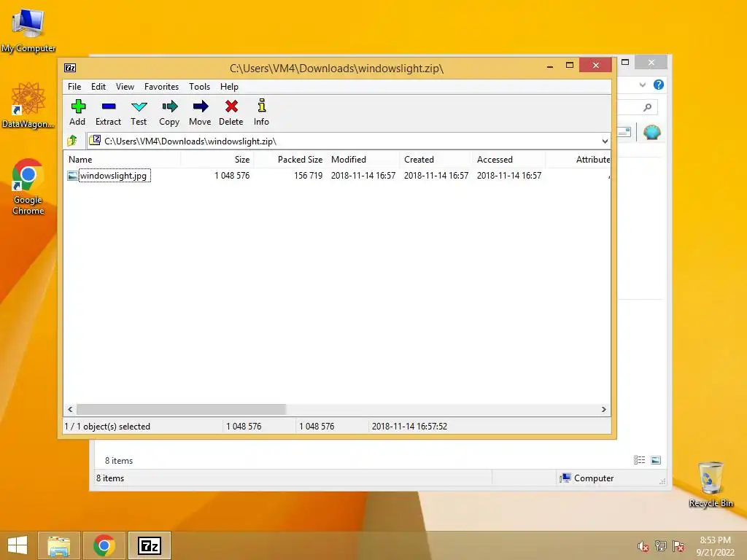Viewport: 747px width, 560px height.
Task: Maximize the 7-Zip window
Action: [x=569, y=65]
